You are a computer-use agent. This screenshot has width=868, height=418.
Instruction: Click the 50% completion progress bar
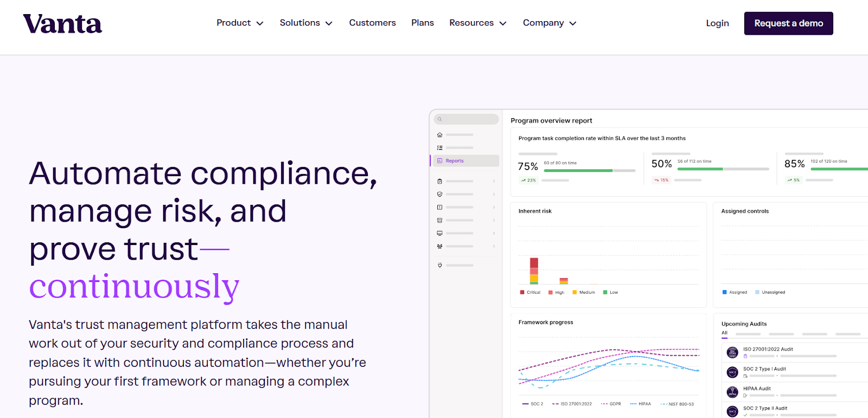(x=723, y=169)
